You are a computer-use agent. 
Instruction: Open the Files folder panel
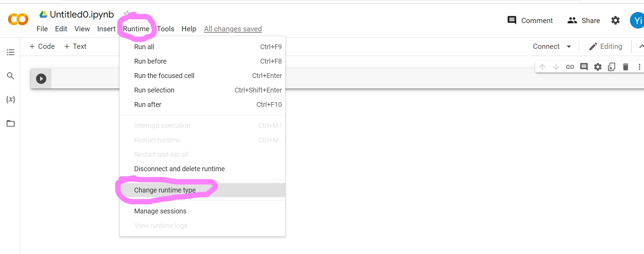pos(11,123)
